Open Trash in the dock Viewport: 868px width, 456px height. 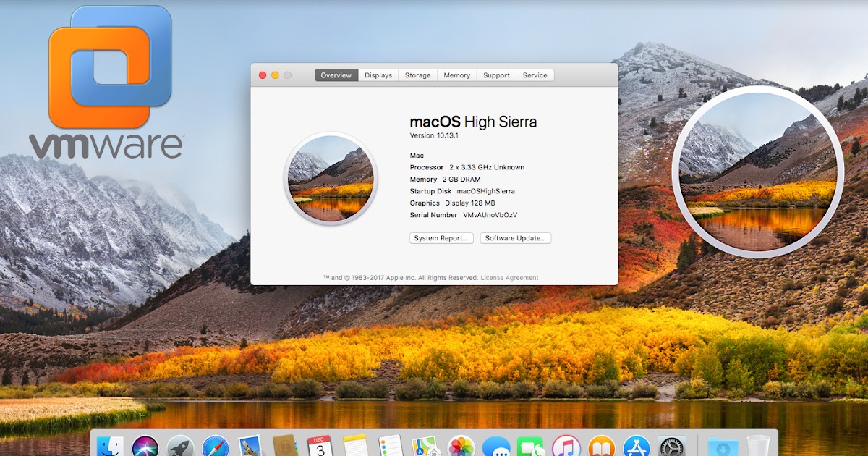pyautogui.click(x=758, y=447)
